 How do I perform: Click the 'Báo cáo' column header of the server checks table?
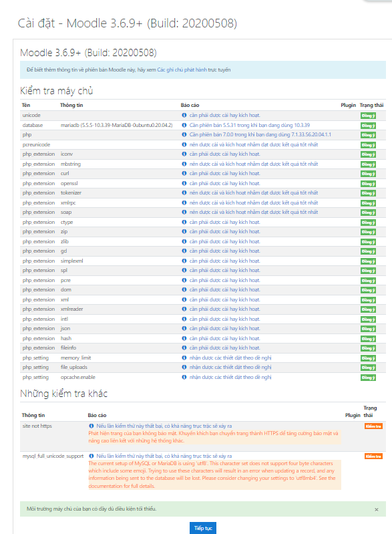(x=190, y=105)
